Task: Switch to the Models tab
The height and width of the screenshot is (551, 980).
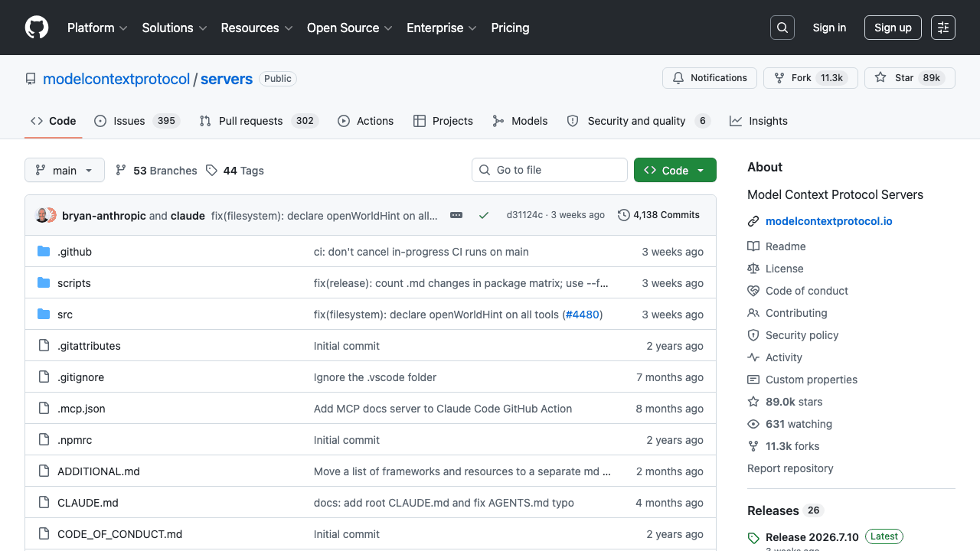Action: click(x=520, y=121)
